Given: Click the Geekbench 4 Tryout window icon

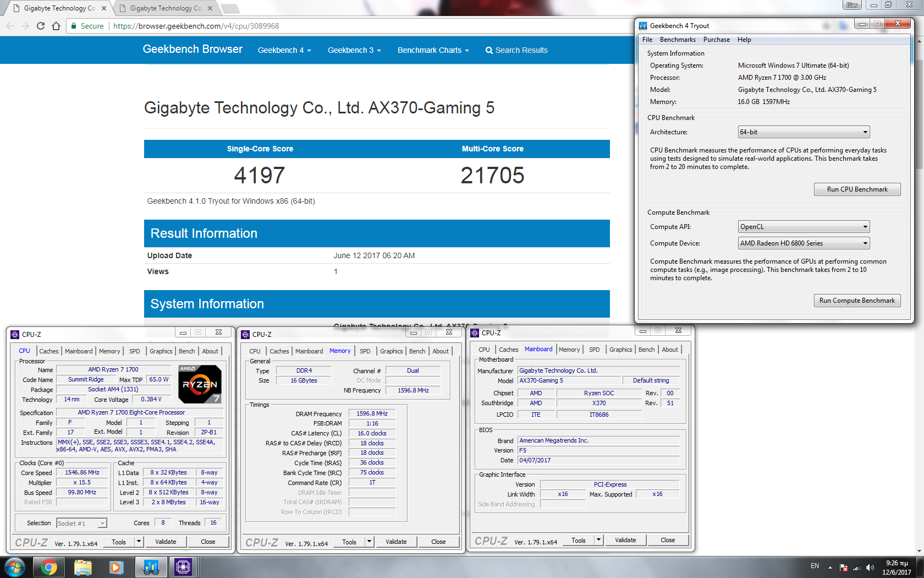Looking at the screenshot, I should point(642,26).
